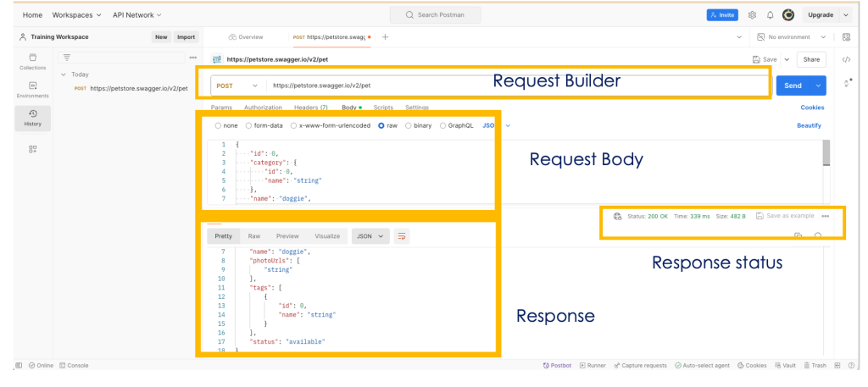Click the Beautify link
Viewport: 868px width, 387px height.
point(809,125)
